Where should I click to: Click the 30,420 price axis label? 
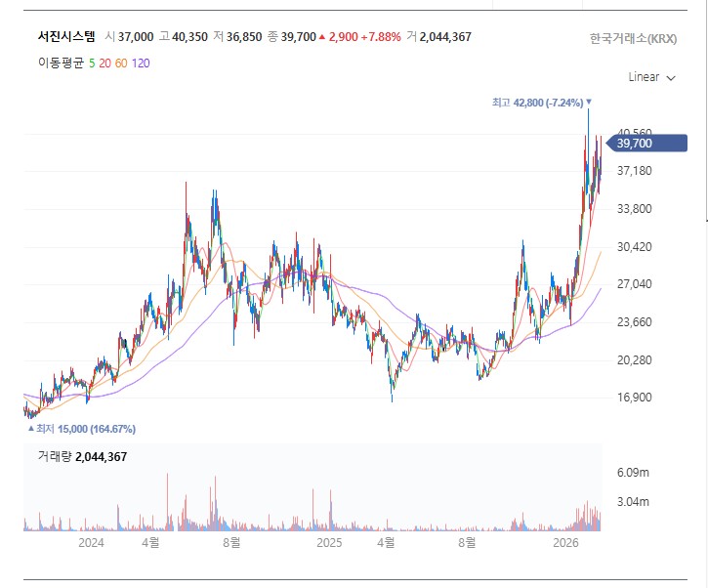point(635,246)
